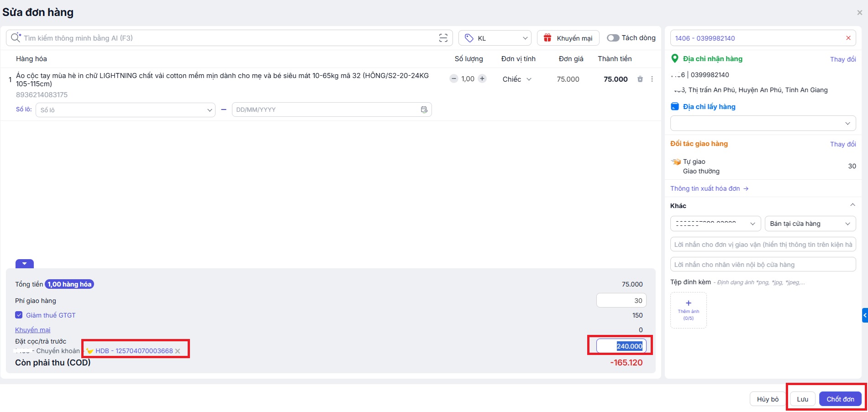Click the HDB - 125704070003668 account link

pyautogui.click(x=134, y=351)
